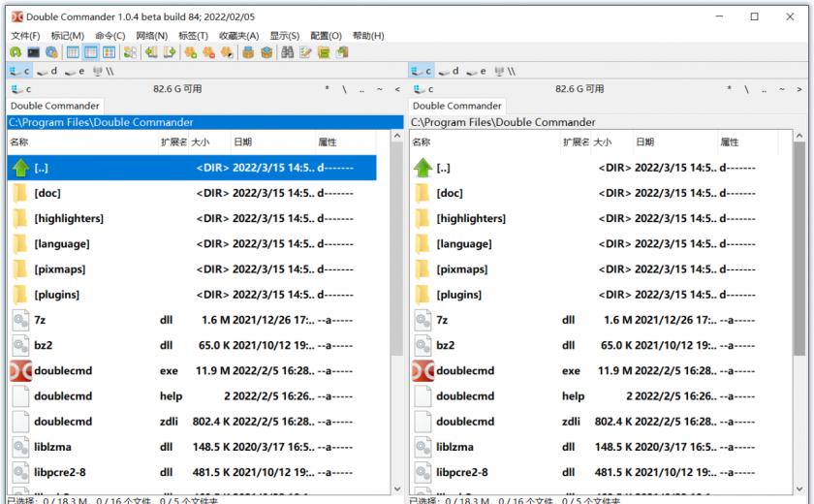Select right panel Double Commander tab

point(457,106)
